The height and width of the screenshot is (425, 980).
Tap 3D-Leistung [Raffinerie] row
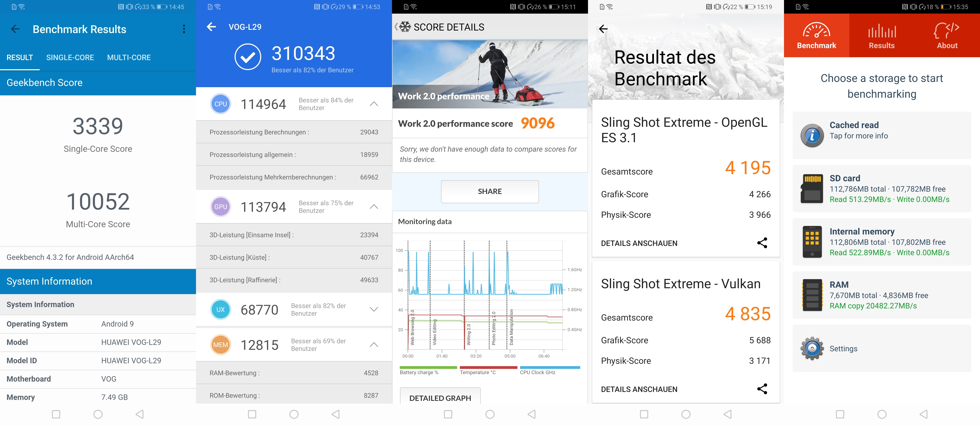(x=294, y=280)
